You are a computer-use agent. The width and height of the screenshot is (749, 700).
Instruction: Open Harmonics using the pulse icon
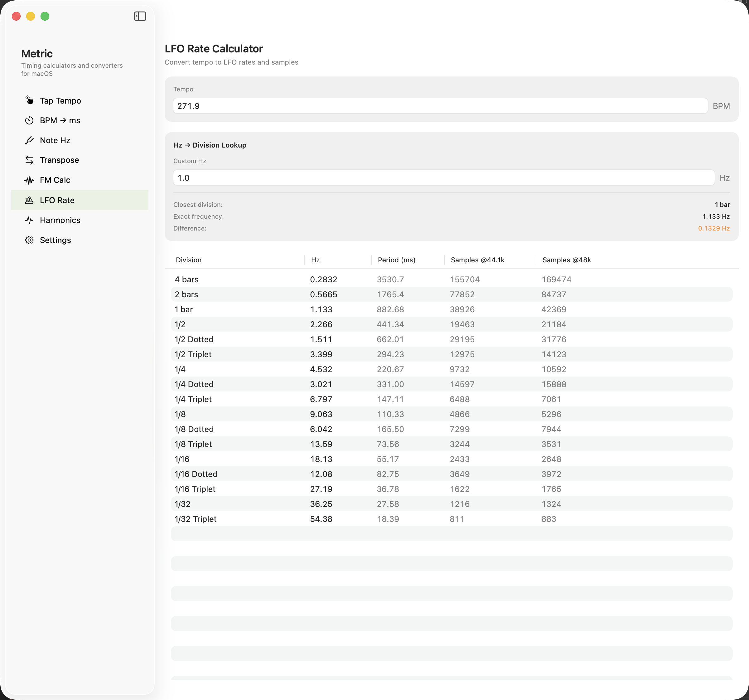pos(30,220)
